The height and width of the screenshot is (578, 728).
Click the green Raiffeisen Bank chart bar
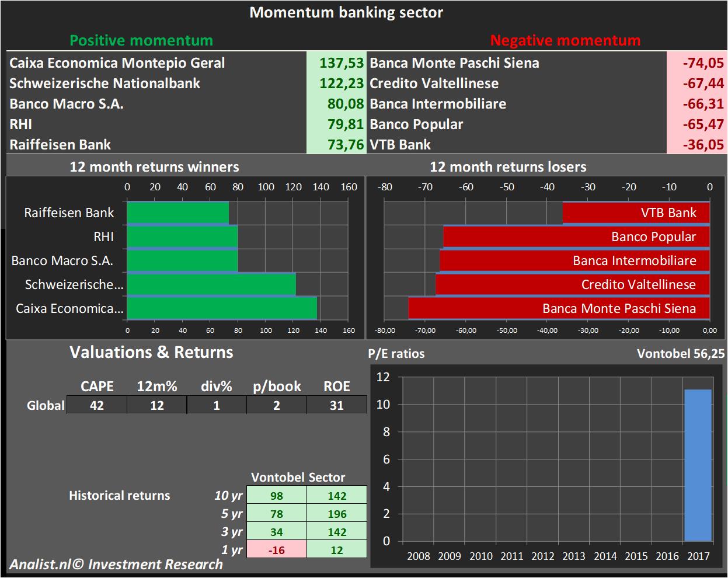177,213
